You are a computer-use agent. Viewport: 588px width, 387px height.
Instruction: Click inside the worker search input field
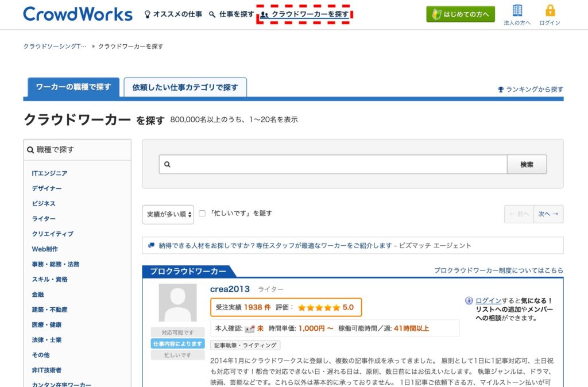click(333, 164)
